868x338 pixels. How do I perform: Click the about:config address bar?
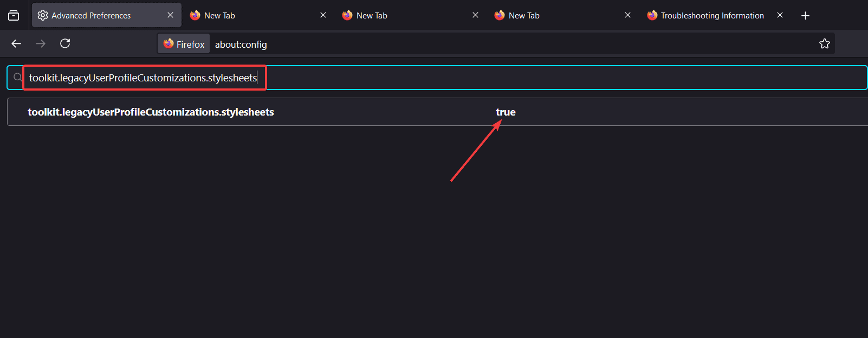tap(488, 44)
